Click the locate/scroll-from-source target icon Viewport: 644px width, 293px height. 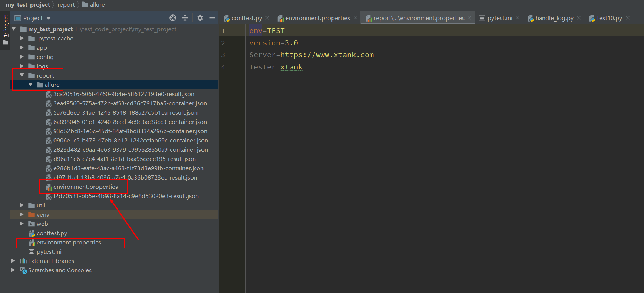point(173,18)
